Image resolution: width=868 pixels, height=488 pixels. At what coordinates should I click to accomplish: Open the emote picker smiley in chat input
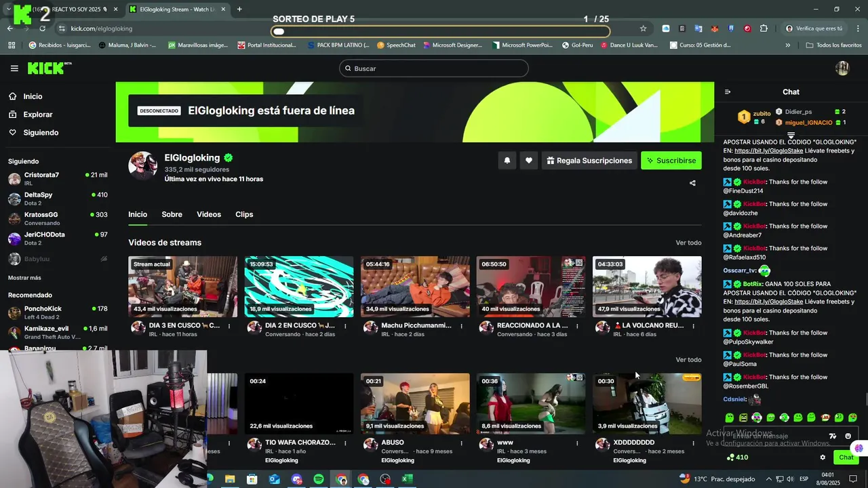coord(848,436)
